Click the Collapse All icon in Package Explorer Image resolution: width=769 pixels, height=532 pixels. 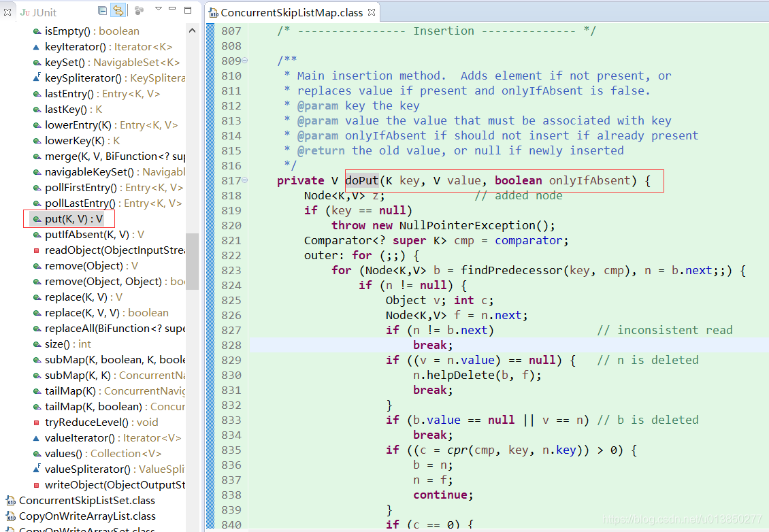(102, 10)
